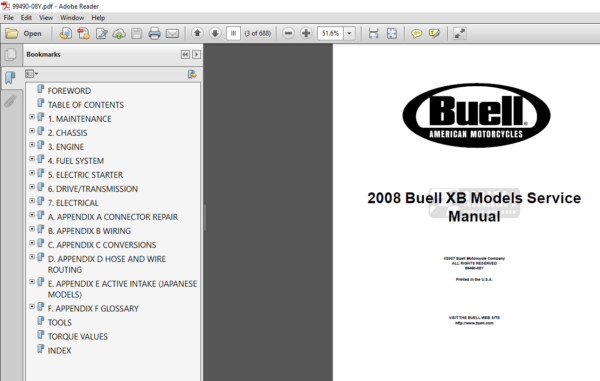Zoom in with the plus button
Viewport: 600px width, 381px height.
point(306,33)
